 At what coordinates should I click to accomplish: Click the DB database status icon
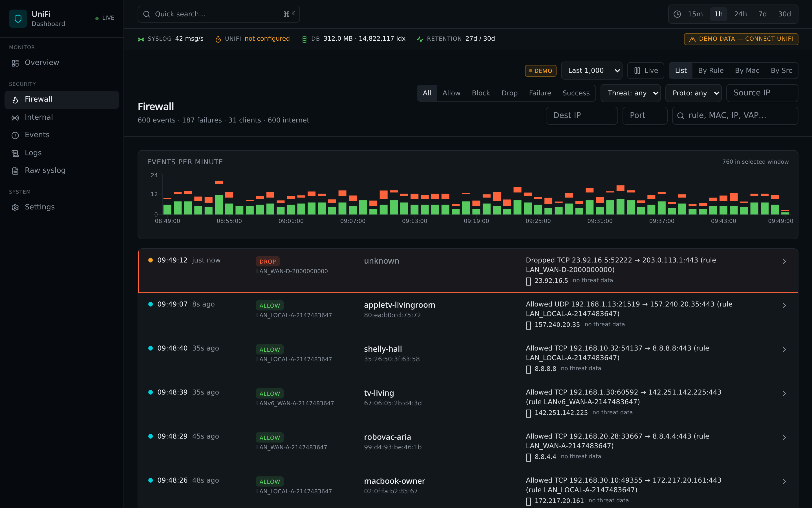pos(304,39)
